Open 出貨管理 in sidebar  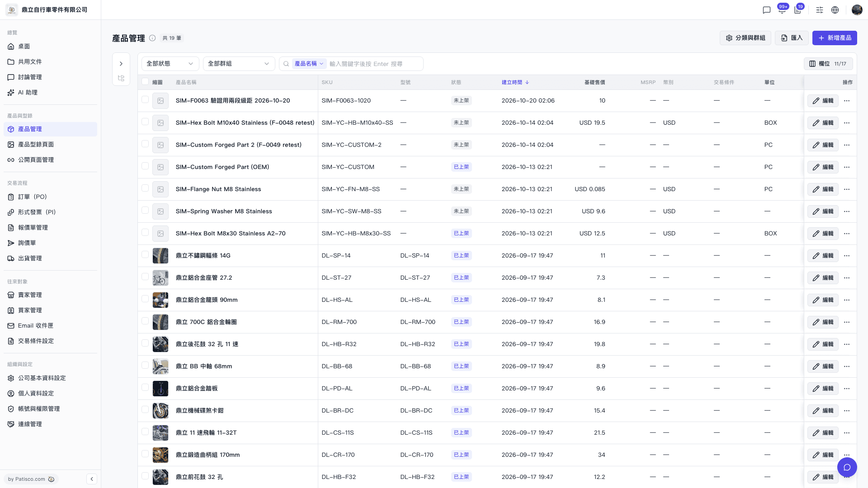(x=50, y=258)
